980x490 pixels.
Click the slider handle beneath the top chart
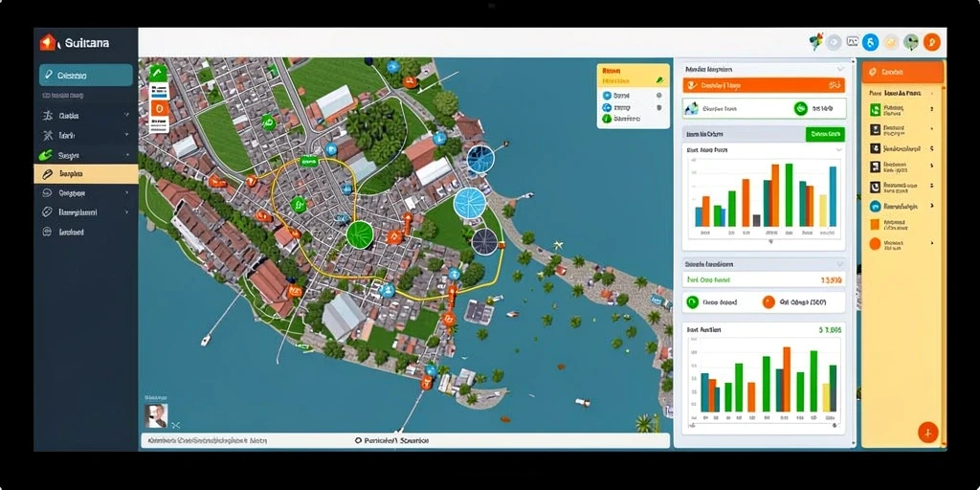click(x=770, y=241)
